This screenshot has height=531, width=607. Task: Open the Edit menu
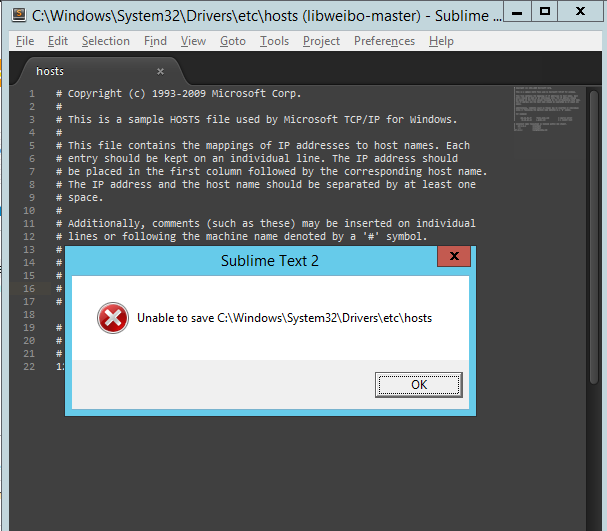pos(58,41)
